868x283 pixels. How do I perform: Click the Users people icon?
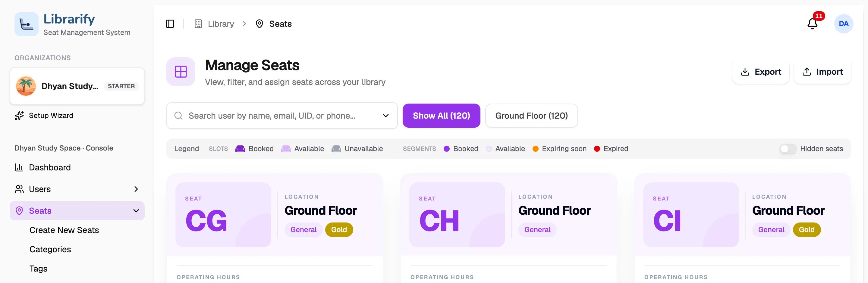tap(19, 189)
